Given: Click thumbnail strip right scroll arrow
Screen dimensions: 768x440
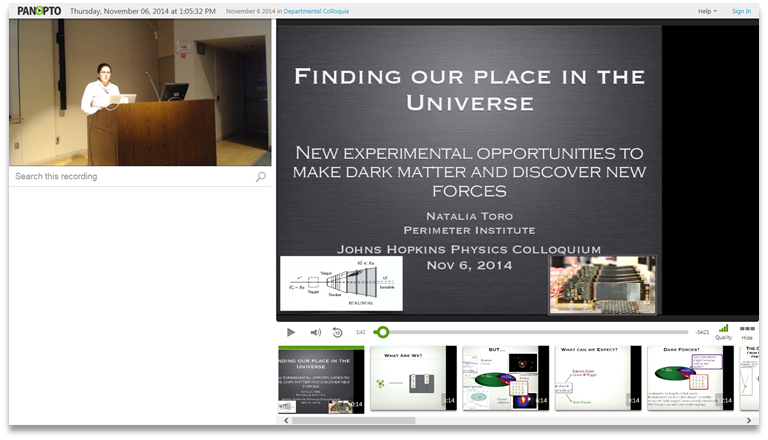Looking at the screenshot, I should tap(748, 420).
